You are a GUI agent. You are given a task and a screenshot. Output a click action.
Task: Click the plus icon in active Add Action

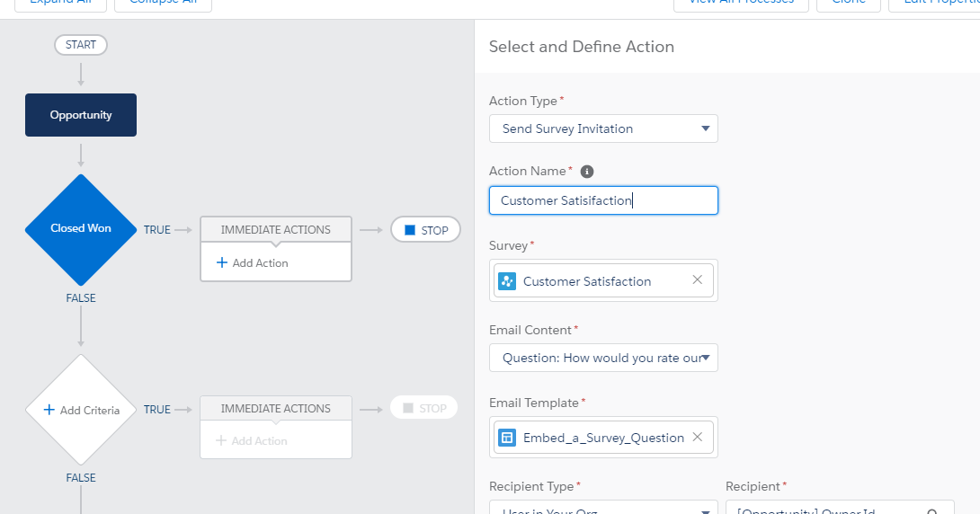(x=222, y=263)
